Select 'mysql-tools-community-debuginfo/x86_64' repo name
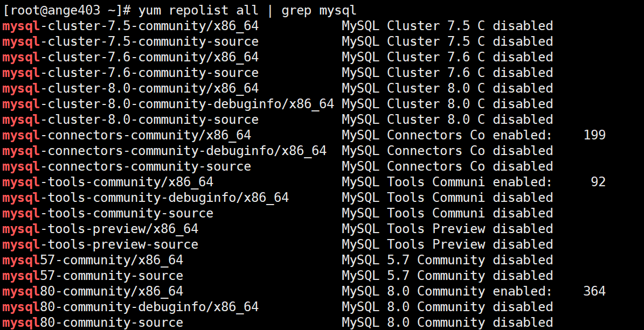 tap(146, 198)
